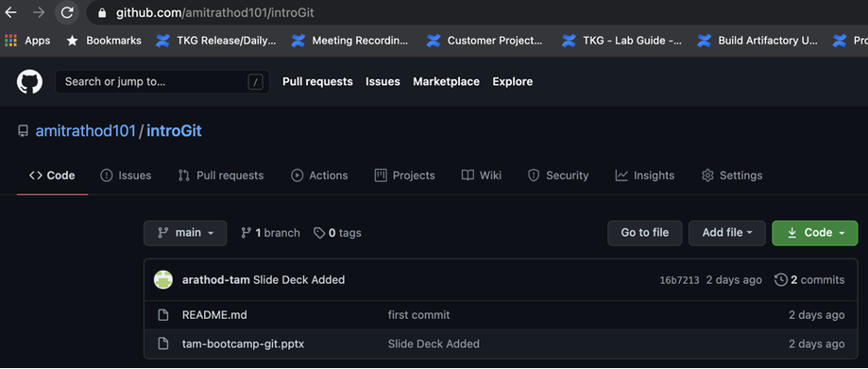Click the browser back arrow

(x=10, y=12)
